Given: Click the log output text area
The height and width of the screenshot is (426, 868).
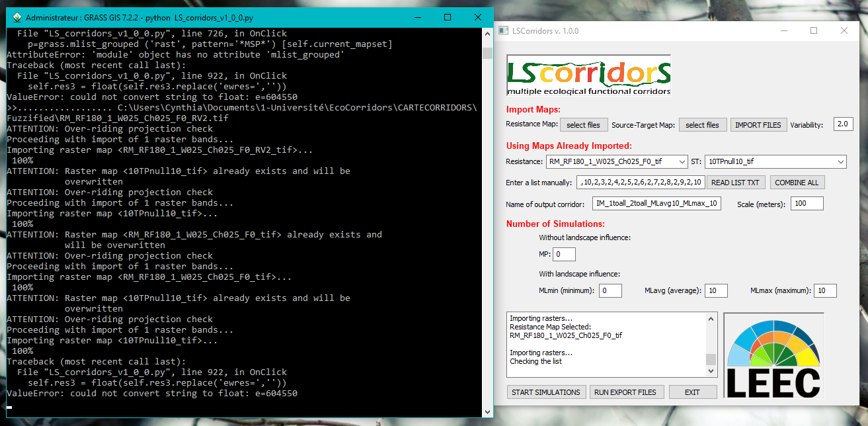Looking at the screenshot, I should coord(606,345).
